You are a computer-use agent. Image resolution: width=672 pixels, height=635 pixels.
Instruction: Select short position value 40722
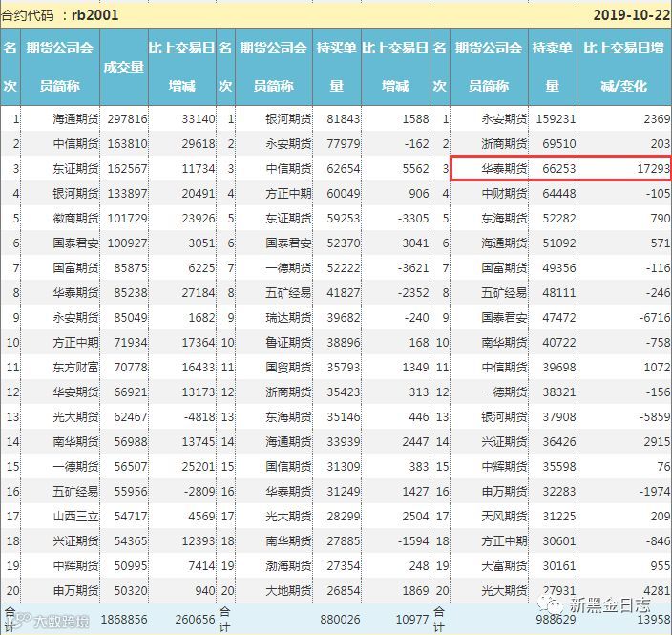pos(559,343)
